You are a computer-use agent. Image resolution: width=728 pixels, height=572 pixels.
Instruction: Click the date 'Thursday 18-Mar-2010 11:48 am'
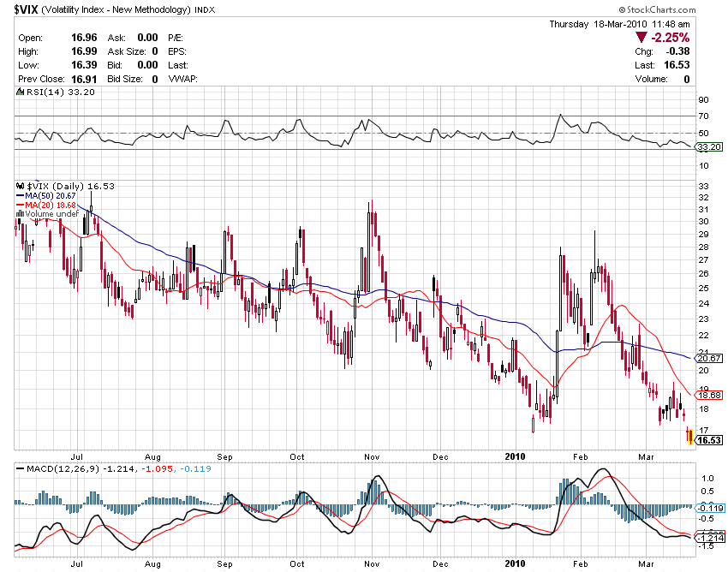(x=619, y=24)
